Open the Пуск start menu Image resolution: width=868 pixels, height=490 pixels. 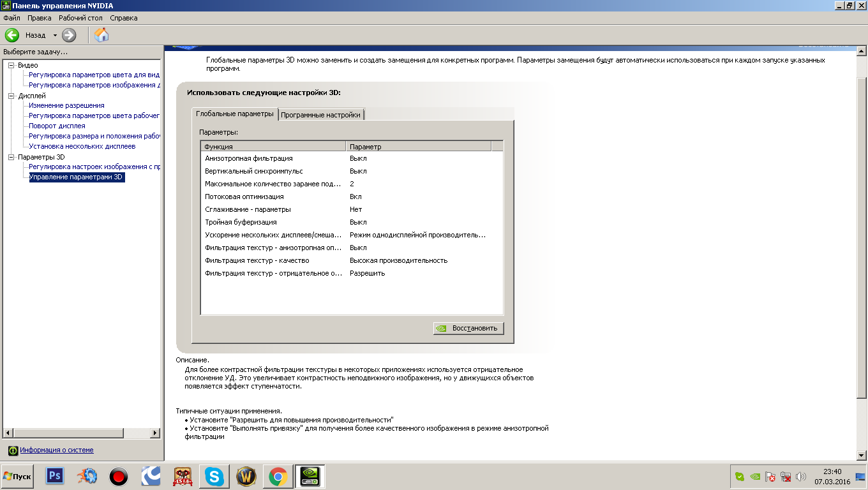(17, 477)
